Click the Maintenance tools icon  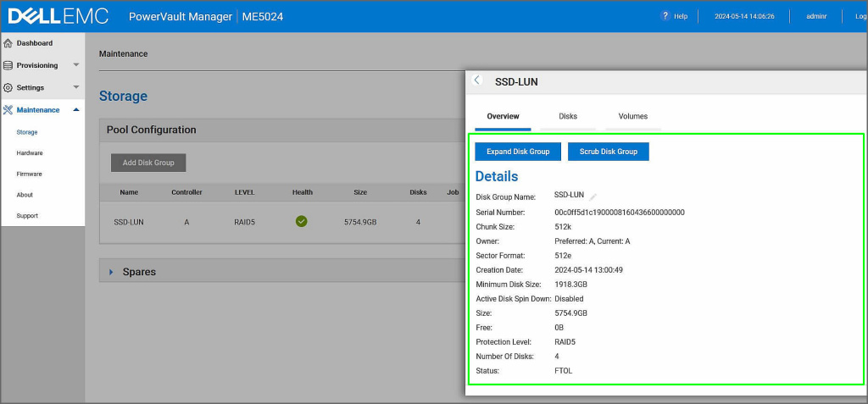coord(8,110)
